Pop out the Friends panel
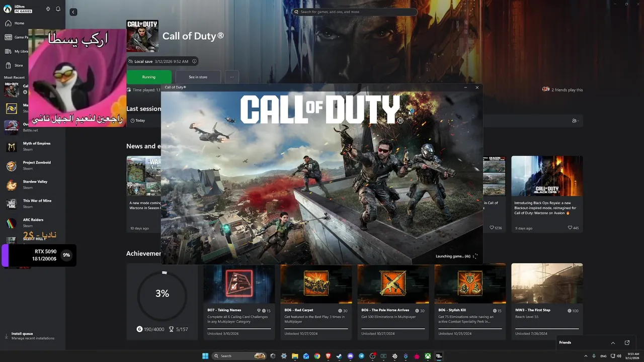 pyautogui.click(x=627, y=343)
